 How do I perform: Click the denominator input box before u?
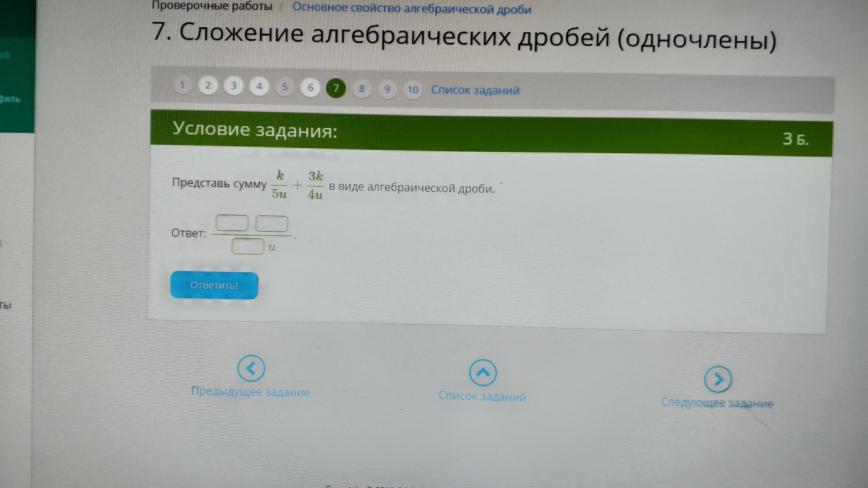(248, 246)
